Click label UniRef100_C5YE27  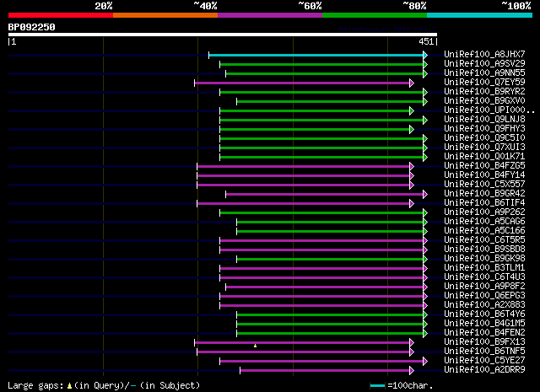pyautogui.click(x=484, y=361)
